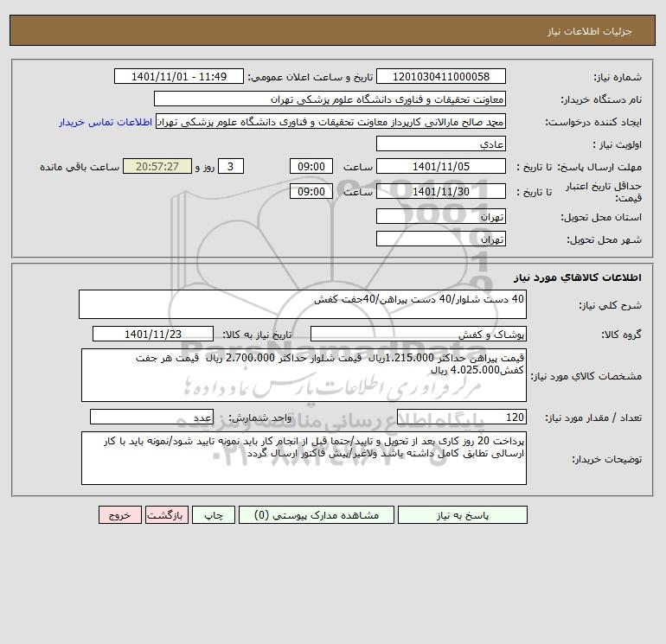666x644 pixels.
Task: Click the ایجاد کننده درخواست field
Action: [x=331, y=122]
